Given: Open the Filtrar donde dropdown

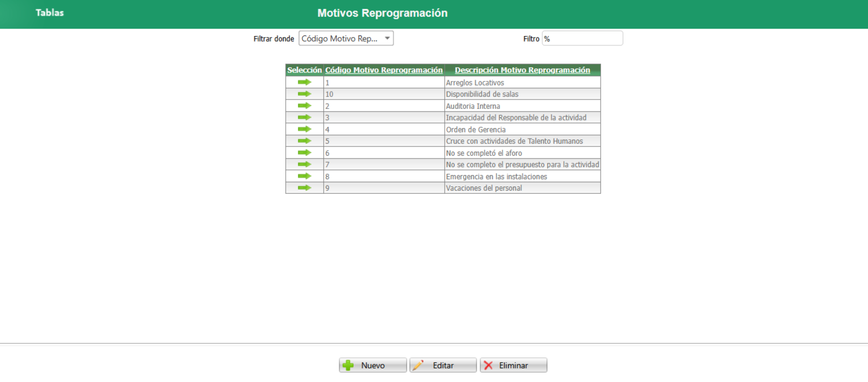Looking at the screenshot, I should [346, 39].
